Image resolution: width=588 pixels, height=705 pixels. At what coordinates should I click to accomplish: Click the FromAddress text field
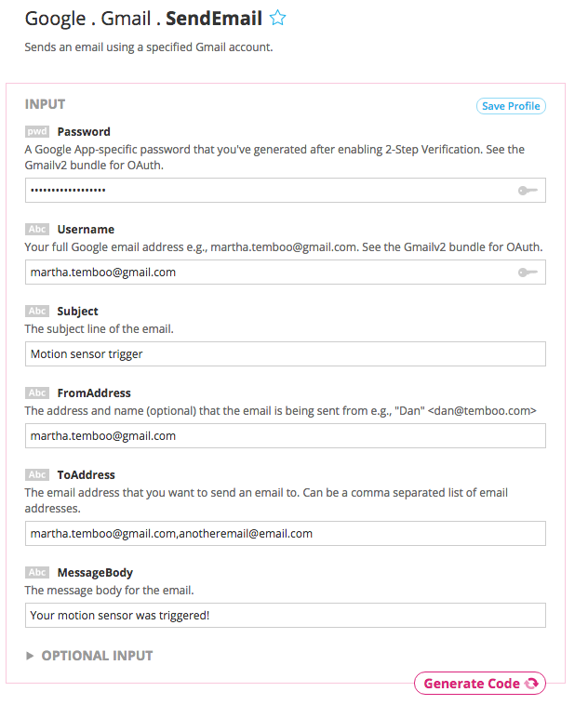click(285, 436)
